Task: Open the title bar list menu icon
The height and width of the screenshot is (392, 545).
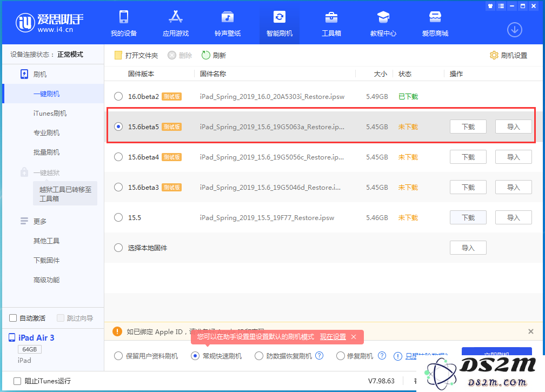Action: [x=501, y=6]
